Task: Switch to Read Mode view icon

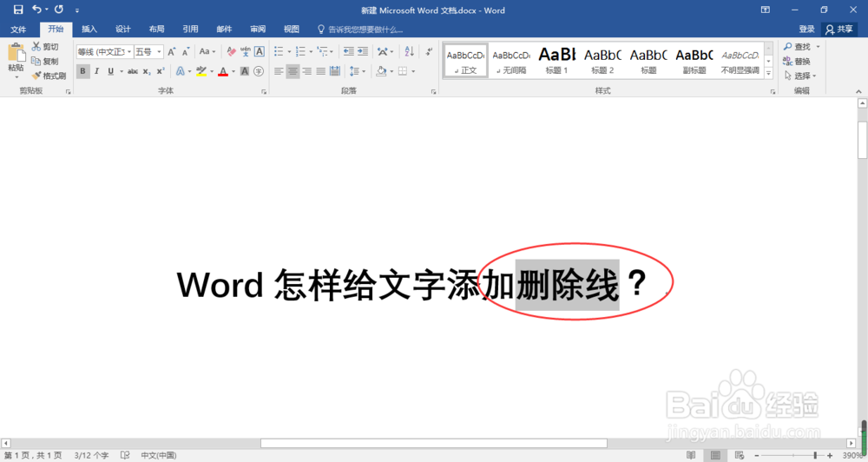Action: click(x=691, y=455)
